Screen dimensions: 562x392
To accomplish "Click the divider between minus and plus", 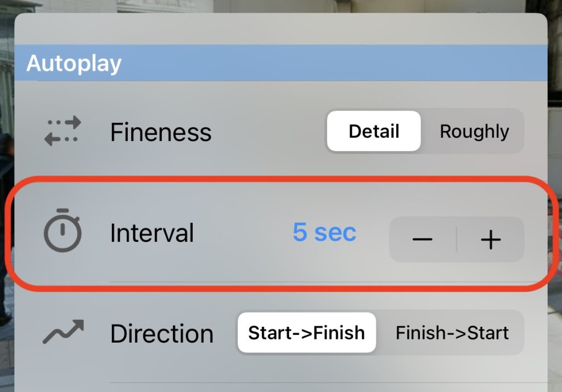I will click(457, 239).
